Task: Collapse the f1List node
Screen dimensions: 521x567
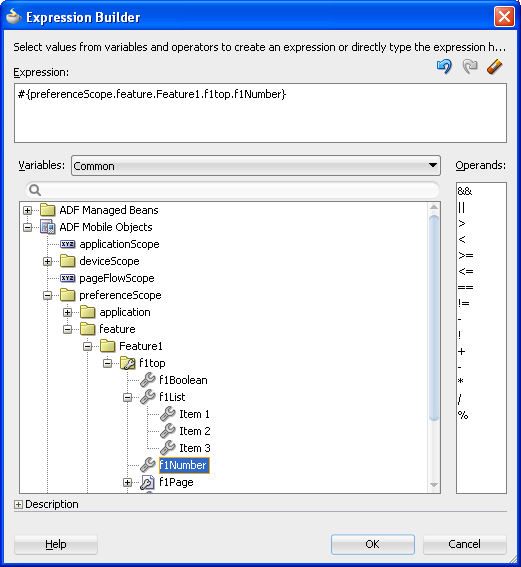Action: (x=127, y=397)
